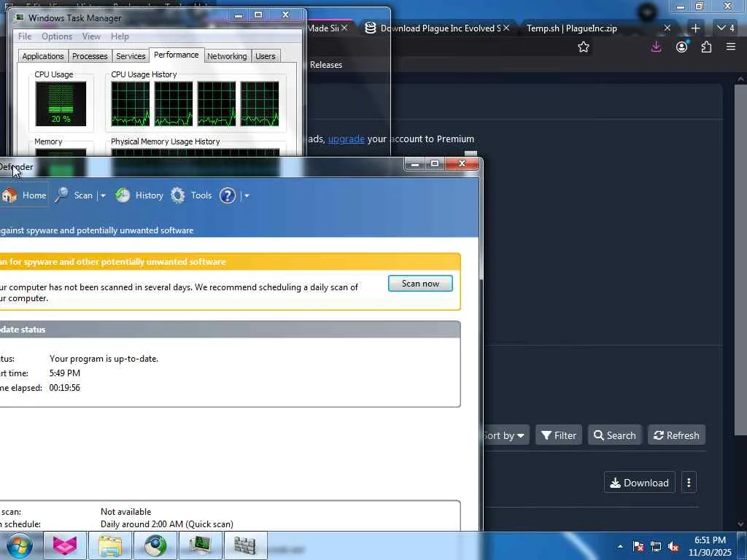Open the extensions puzzle-piece icon
This screenshot has width=747, height=560.
point(706,47)
